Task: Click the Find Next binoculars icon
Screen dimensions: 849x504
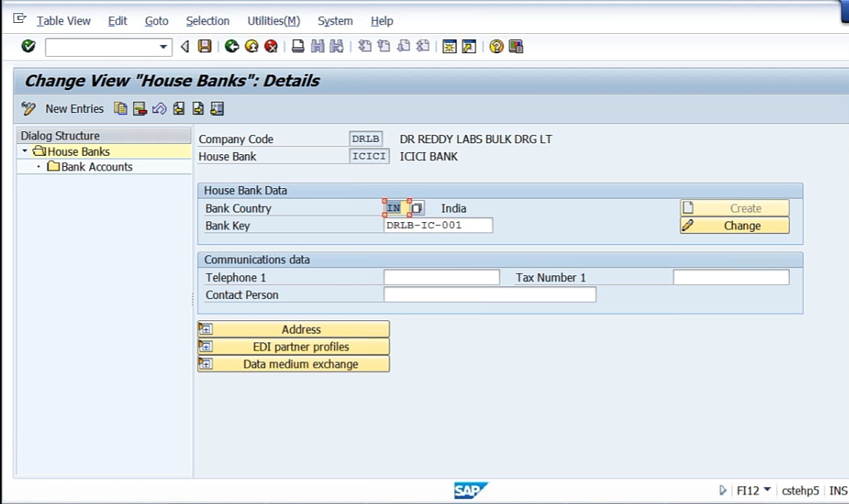Action: (x=337, y=46)
